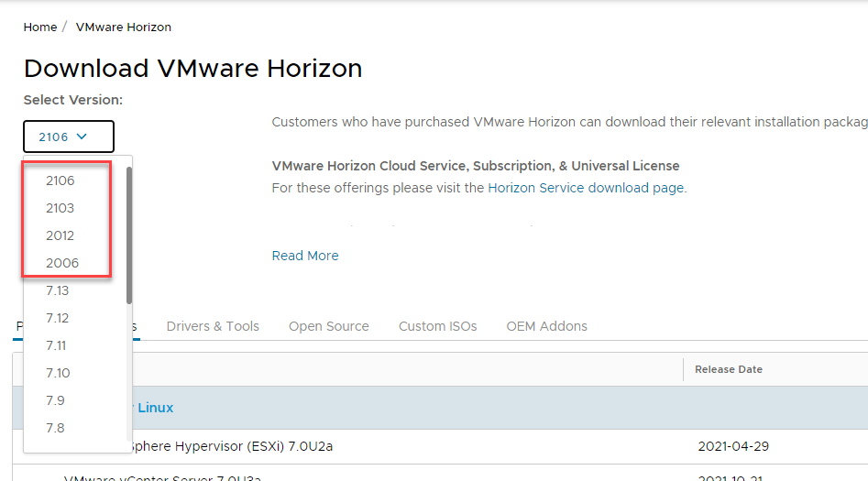
Task: Switch to the Custom ISOs tab
Action: [438, 326]
